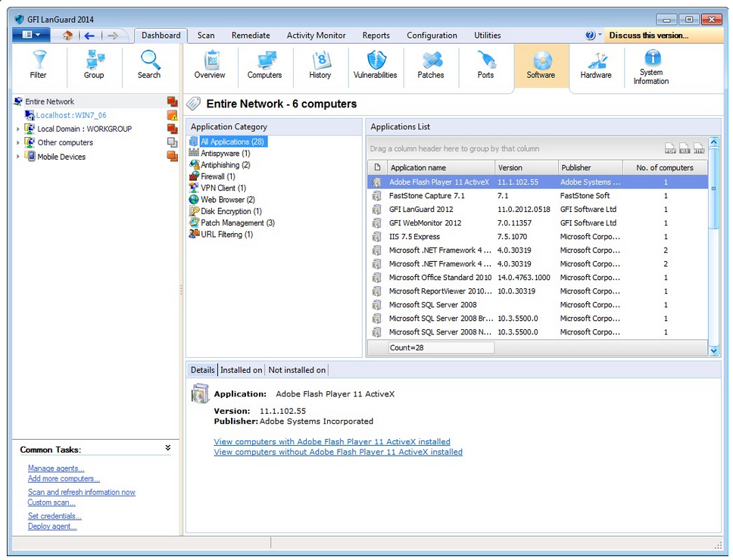Screen dimensions: 733x560
Task: Click the applications list scroll-down arrow
Action: [714, 350]
